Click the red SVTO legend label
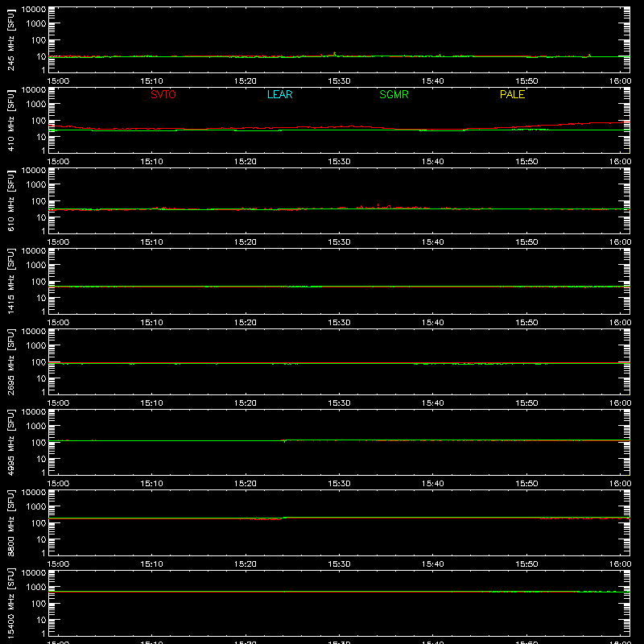644x644 pixels. click(x=163, y=94)
